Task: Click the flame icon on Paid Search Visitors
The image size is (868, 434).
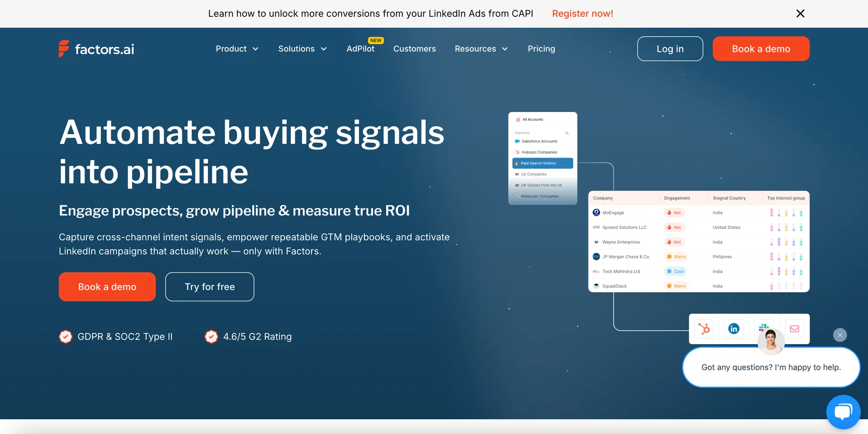Action: (x=517, y=163)
